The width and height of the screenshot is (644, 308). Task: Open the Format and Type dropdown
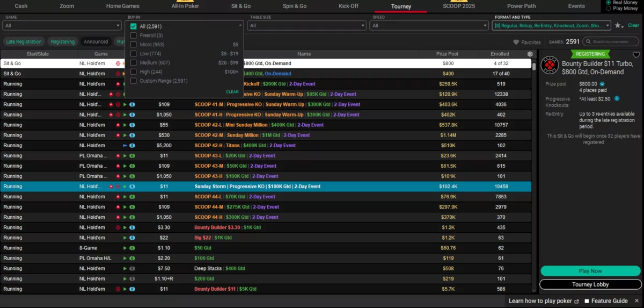(x=552, y=25)
